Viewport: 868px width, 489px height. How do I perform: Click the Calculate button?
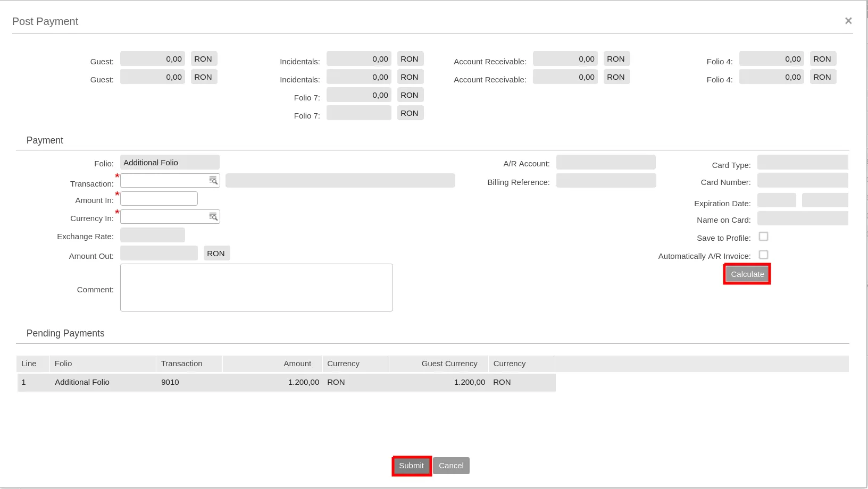[747, 274]
